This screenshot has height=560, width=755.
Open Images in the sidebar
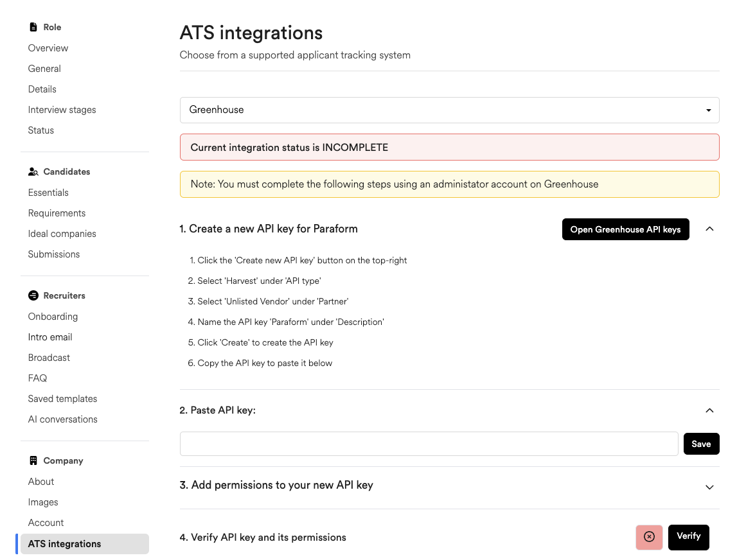pos(43,502)
